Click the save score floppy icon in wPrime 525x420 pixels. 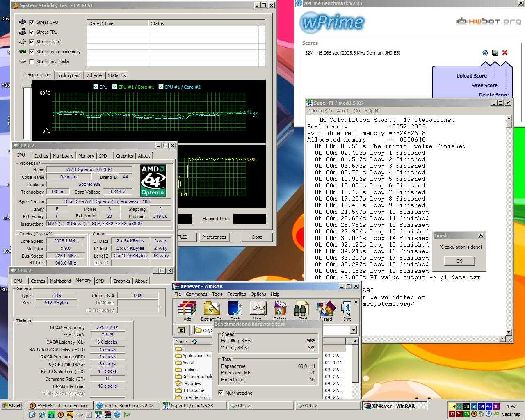pos(495,52)
